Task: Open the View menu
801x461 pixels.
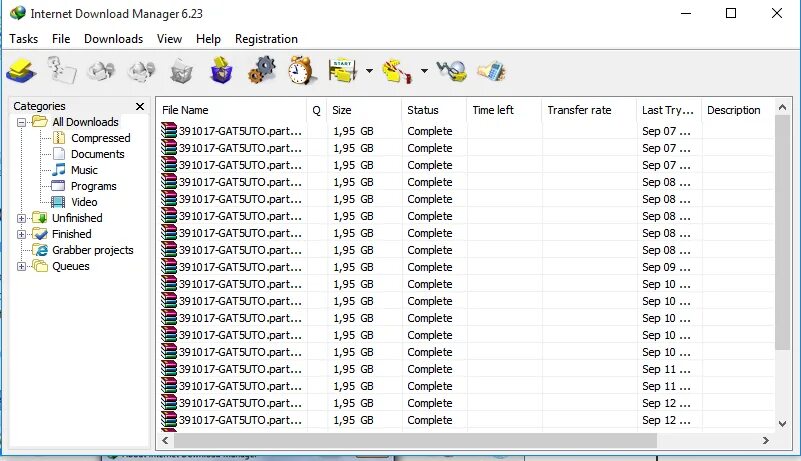Action: coord(169,39)
